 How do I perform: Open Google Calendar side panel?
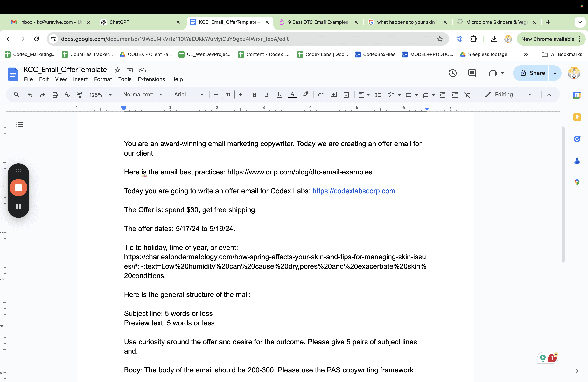577,95
